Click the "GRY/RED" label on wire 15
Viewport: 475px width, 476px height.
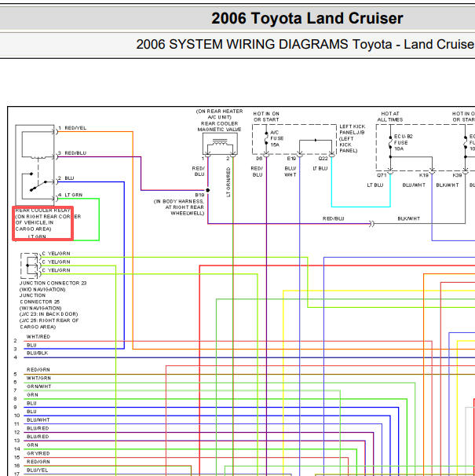[x=38, y=453]
